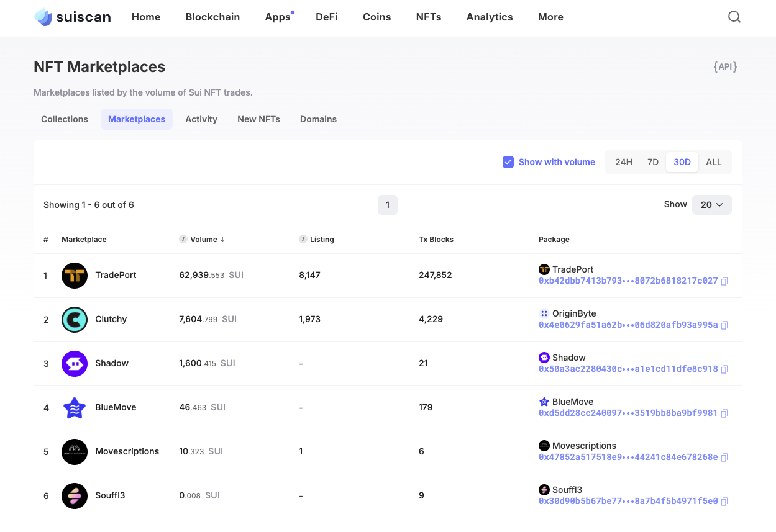Open Coins in top navigation
Screen dimensions: 776x532
(377, 17)
